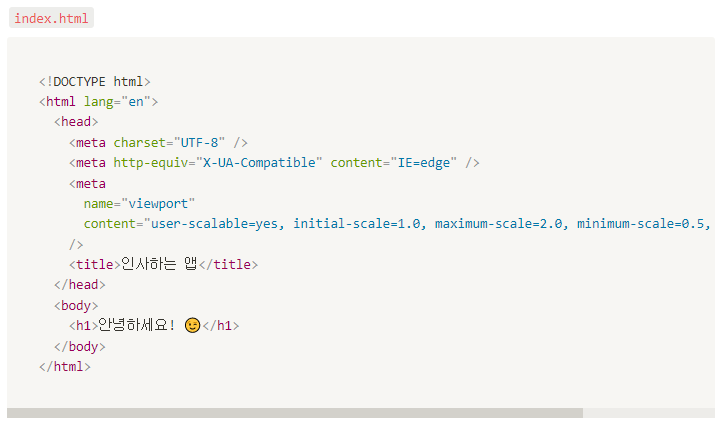Click the charset "UTF-8" value
The image size is (723, 427).
coord(199,142)
